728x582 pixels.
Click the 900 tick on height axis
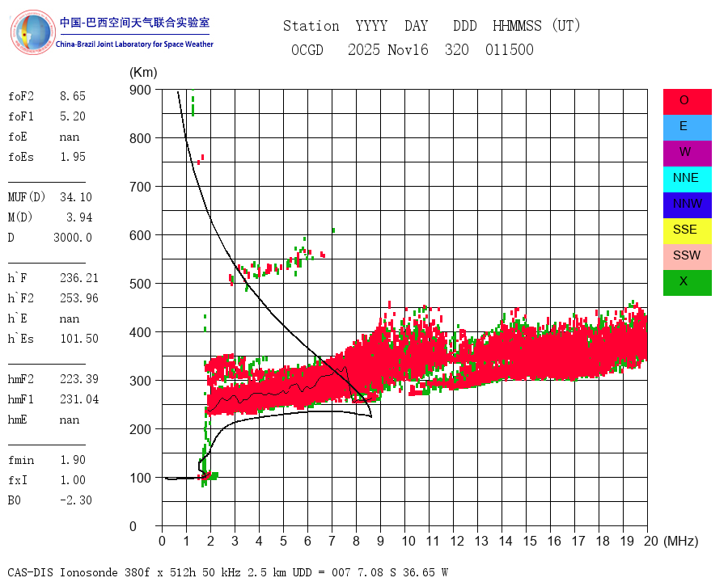pos(140,90)
